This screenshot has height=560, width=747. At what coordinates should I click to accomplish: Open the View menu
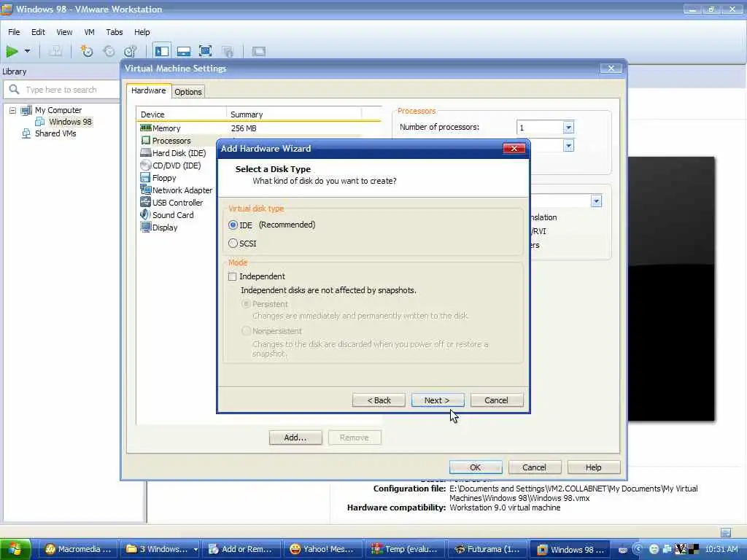[64, 32]
